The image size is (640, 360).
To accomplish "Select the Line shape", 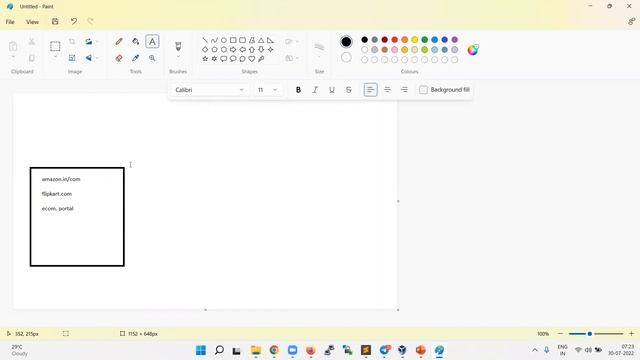I will [205, 40].
